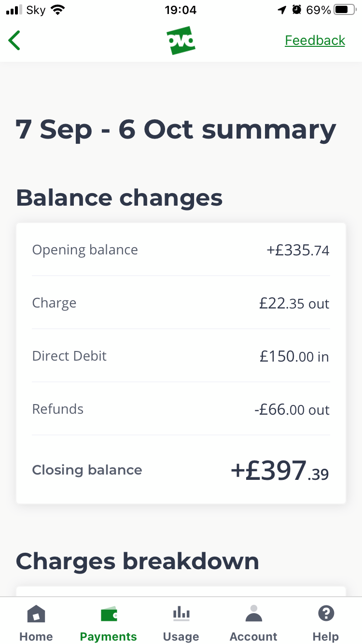362x644 pixels.
Task: Switch to the Account tab label
Action: (253, 636)
